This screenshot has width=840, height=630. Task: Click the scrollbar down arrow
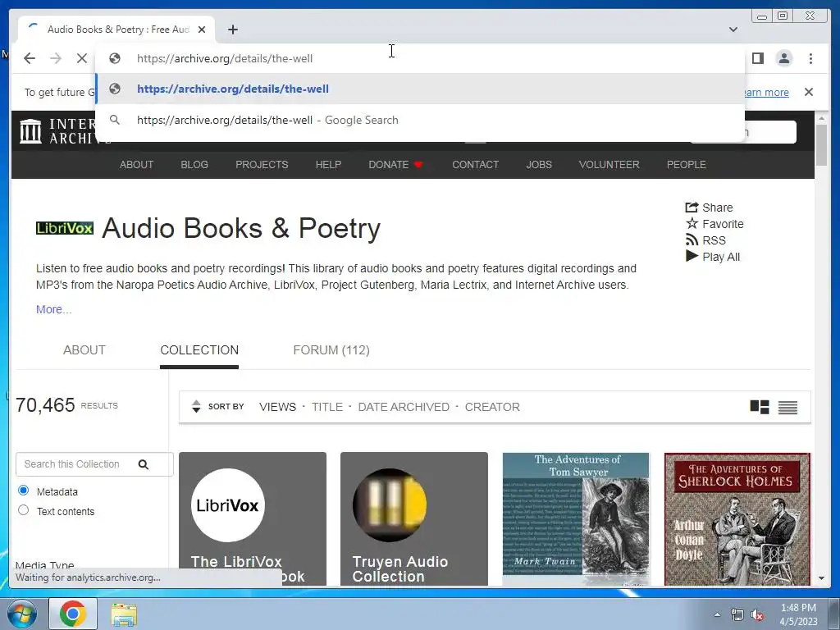(x=821, y=578)
